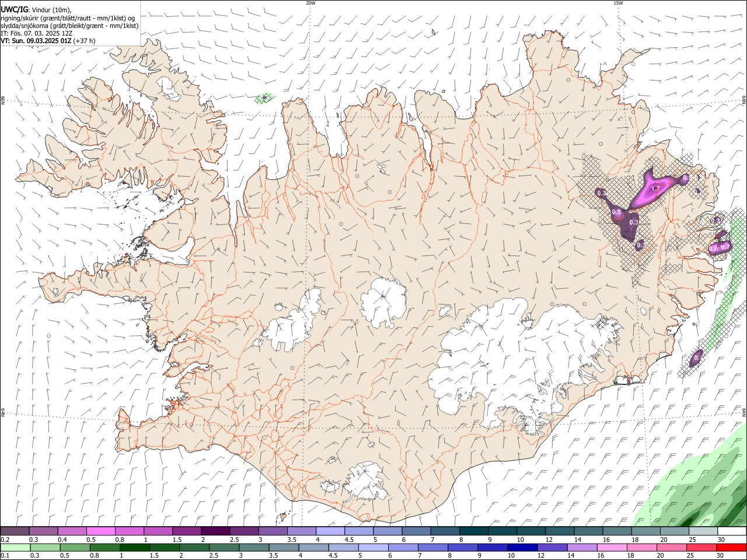Pick the light pink 16 swatch in lower legend

pyautogui.click(x=611, y=547)
